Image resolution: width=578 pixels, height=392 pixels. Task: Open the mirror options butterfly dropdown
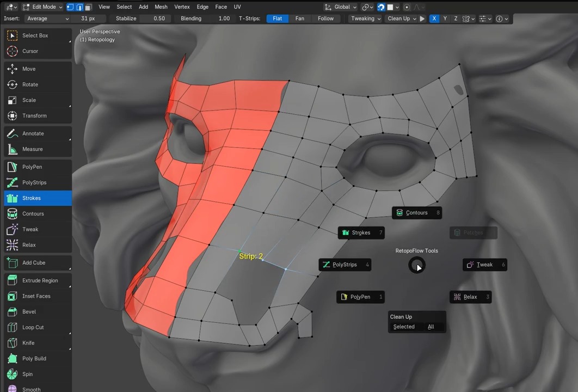coord(469,19)
